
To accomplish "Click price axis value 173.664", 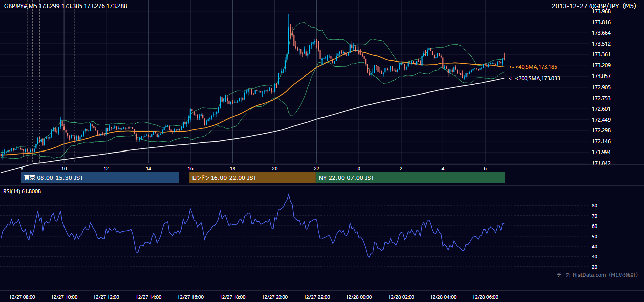I will (x=601, y=33).
